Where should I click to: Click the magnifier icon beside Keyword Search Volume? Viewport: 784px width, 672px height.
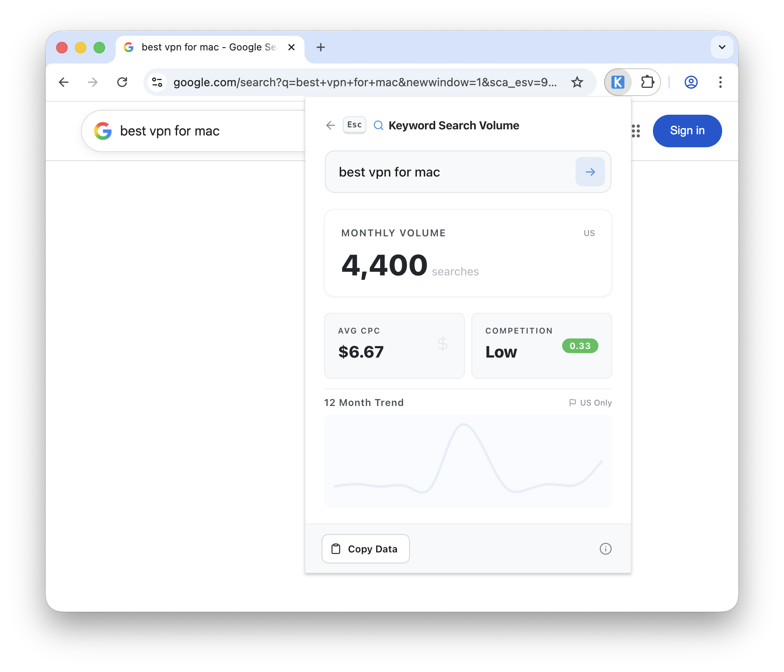click(379, 125)
